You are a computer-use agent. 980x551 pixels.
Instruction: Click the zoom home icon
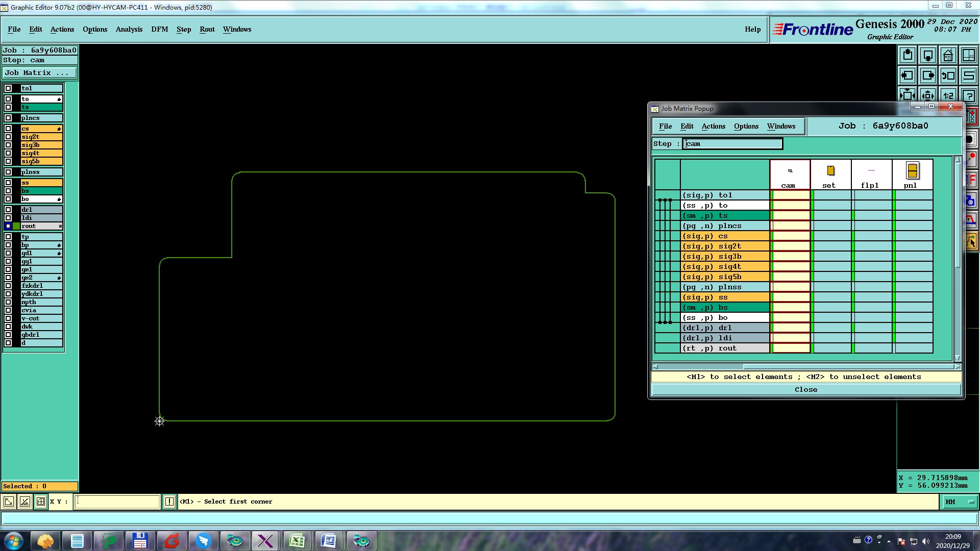pyautogui.click(x=948, y=55)
